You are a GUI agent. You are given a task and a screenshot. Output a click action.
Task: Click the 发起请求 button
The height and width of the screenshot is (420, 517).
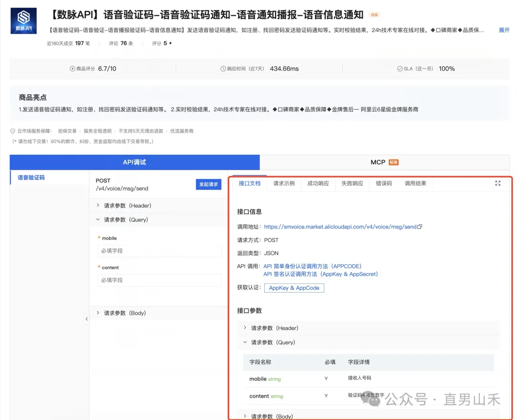click(x=209, y=184)
